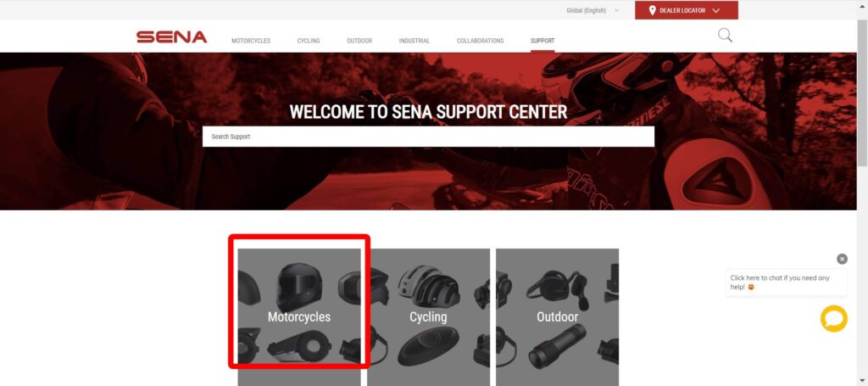868x386 pixels.
Task: Click the SENA logo
Action: tap(171, 37)
